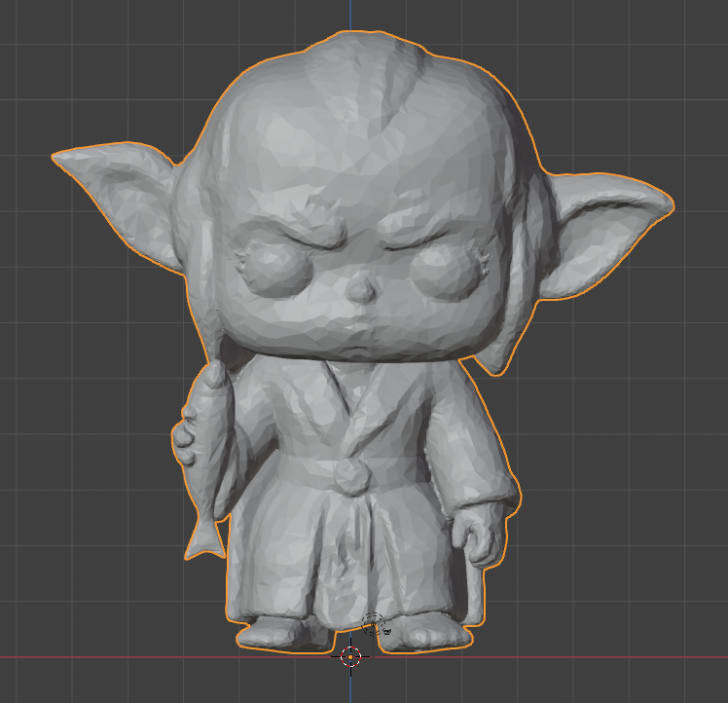The image size is (728, 703).
Task: Click the center of the figure's forehead
Action: (x=360, y=146)
